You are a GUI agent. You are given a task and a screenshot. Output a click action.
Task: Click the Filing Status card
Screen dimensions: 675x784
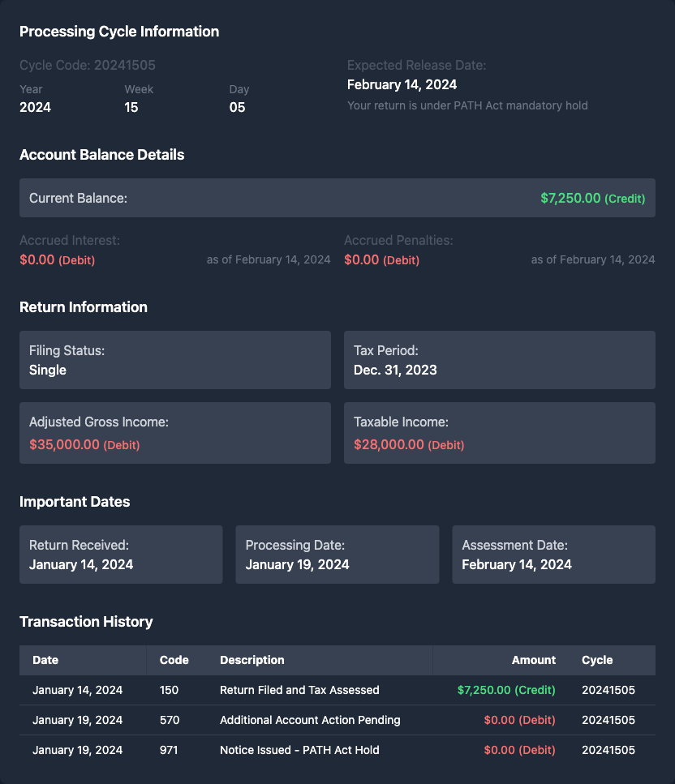(x=174, y=360)
